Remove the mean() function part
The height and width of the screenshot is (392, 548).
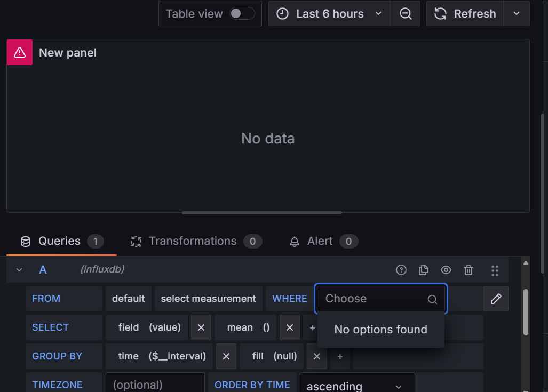point(289,327)
